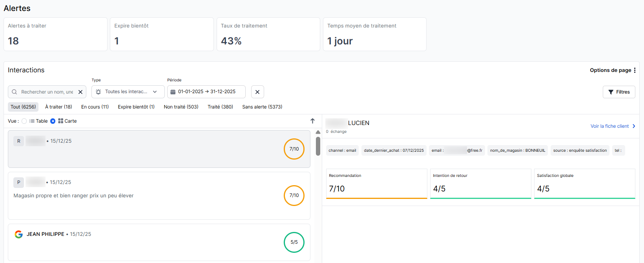Clear the search field with X icon
Screen dimensions: 644x263
coord(80,92)
